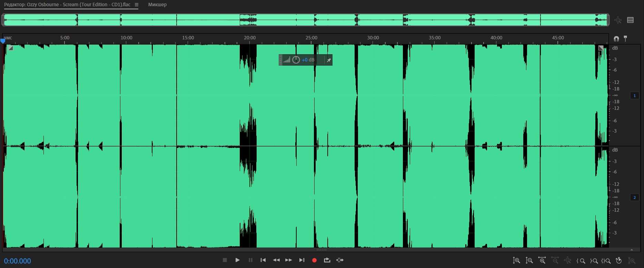Click the dotted panel divider grip below waveform
The width and height of the screenshot is (644, 268).
click(x=321, y=250)
